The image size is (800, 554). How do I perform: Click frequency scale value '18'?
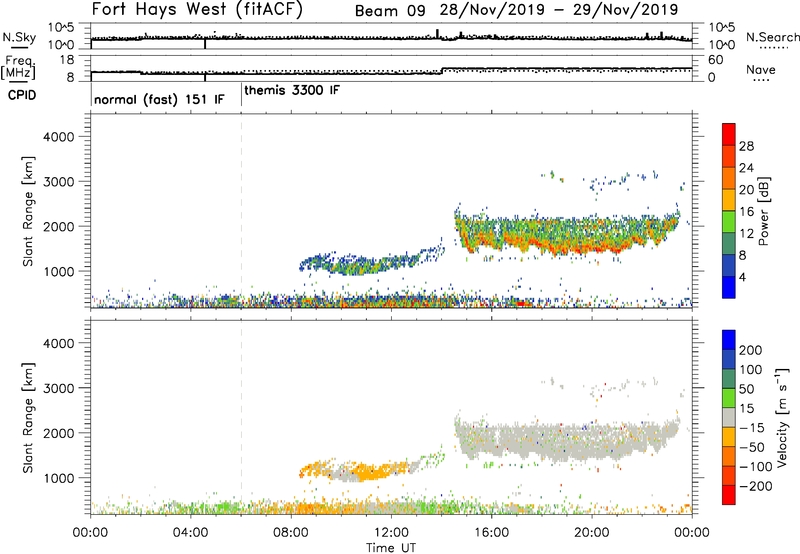(x=67, y=60)
